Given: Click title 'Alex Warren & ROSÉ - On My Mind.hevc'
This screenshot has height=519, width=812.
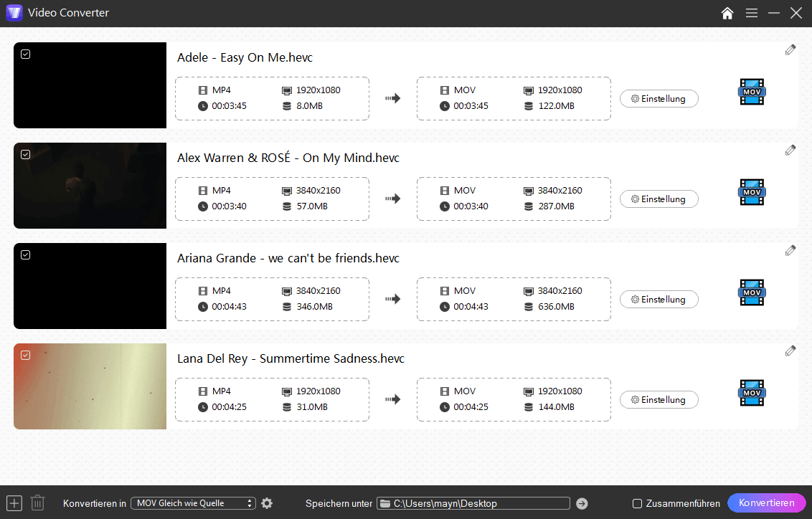Looking at the screenshot, I should click(288, 158).
